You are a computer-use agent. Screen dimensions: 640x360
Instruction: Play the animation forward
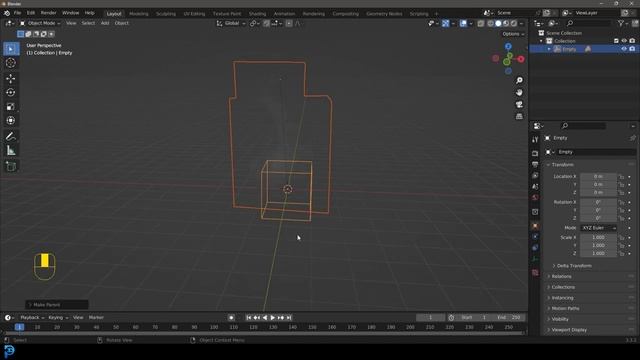click(x=273, y=318)
